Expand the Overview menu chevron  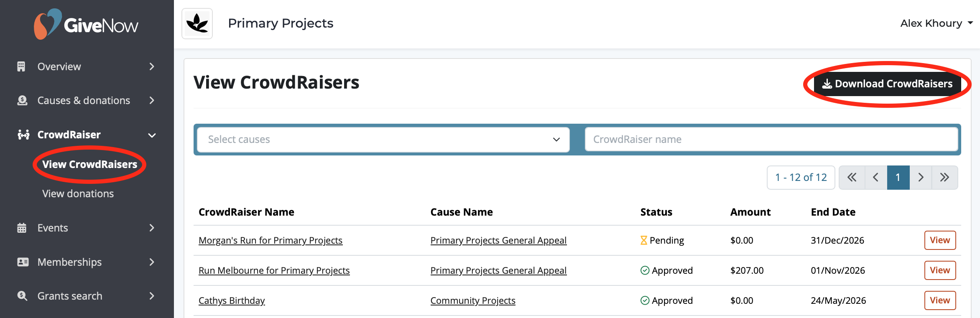click(x=152, y=66)
